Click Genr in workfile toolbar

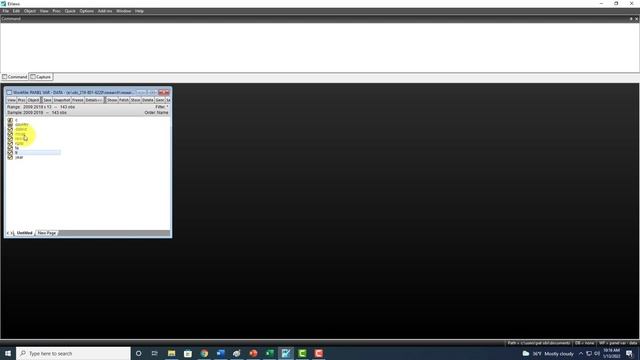click(160, 100)
